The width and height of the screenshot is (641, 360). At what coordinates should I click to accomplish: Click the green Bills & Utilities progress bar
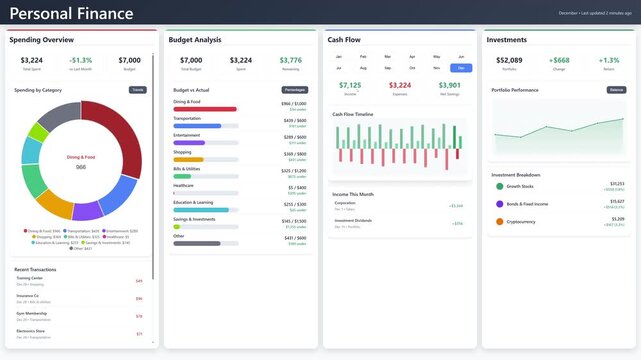point(206,176)
